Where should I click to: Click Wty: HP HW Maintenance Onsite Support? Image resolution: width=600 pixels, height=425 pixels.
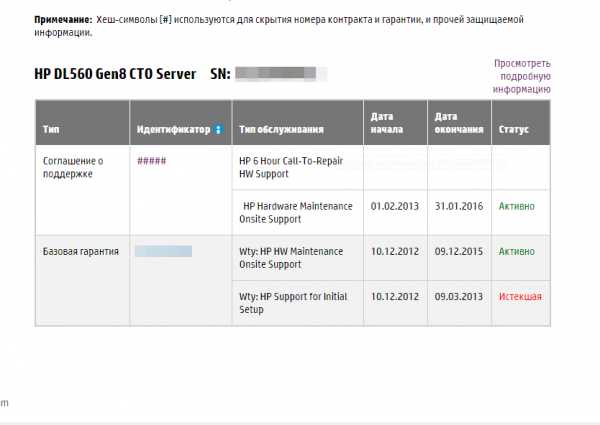tap(291, 257)
